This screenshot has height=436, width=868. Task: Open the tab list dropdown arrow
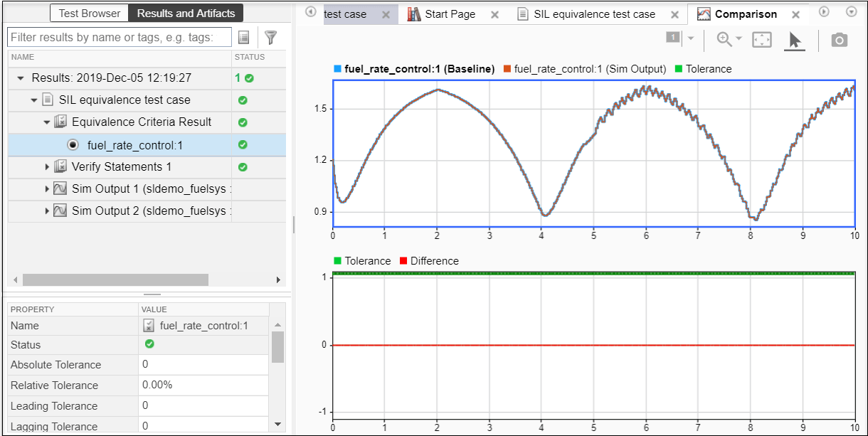(x=852, y=11)
